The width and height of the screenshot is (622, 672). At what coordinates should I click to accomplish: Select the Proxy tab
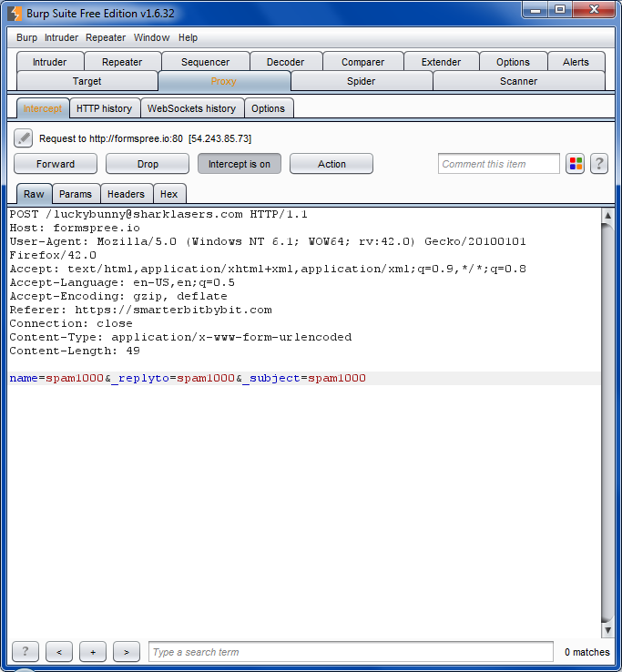[x=224, y=81]
